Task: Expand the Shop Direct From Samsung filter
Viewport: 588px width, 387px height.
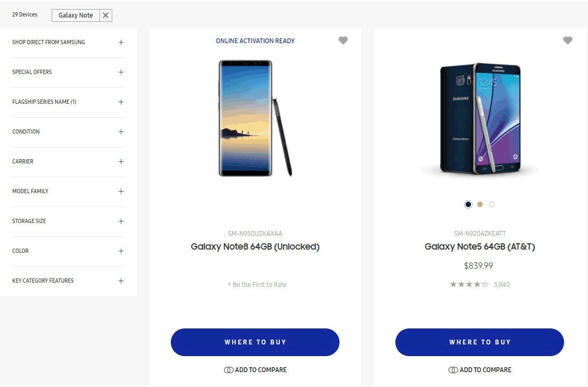Action: [x=121, y=42]
